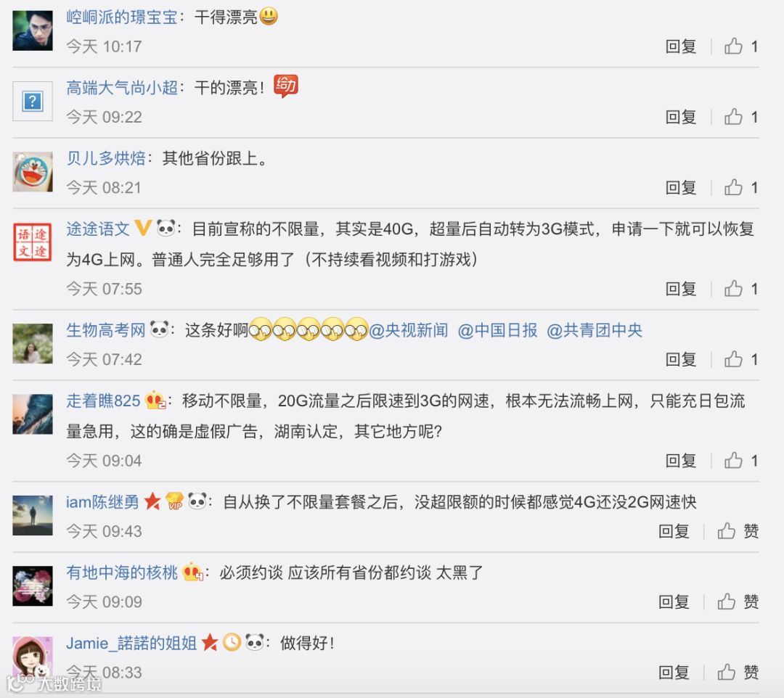Open the iam陈继勇 username link
Viewport: 784px width, 698px height.
[102, 501]
